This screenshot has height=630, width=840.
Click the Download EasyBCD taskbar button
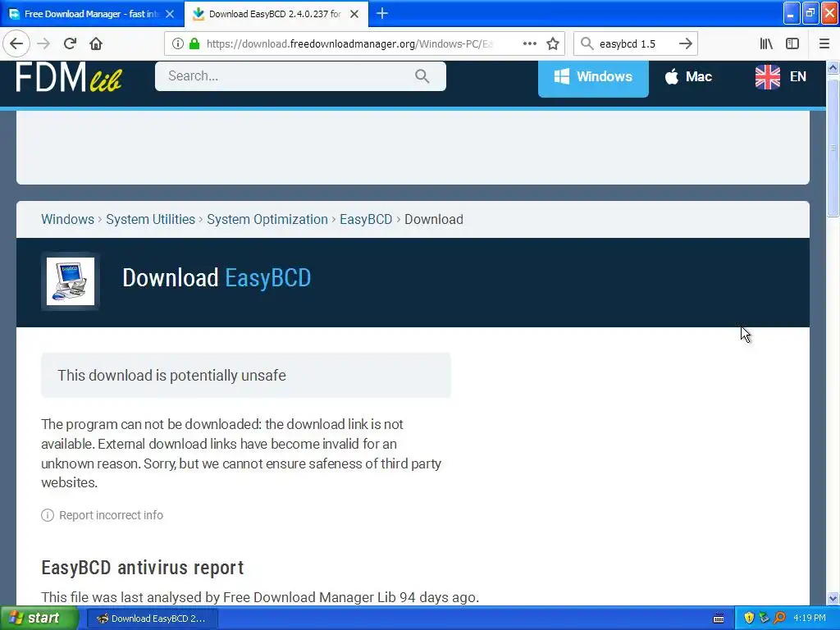152,619
